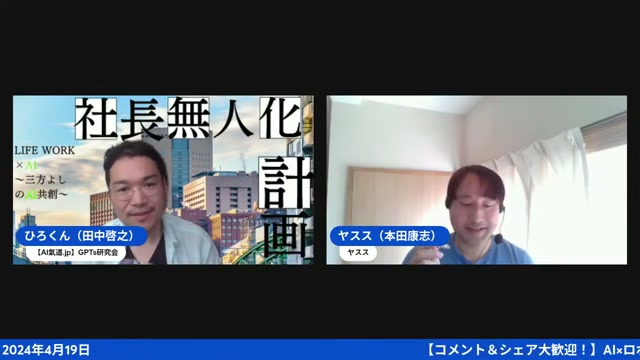Click the left video feed of ひろくん
640x360 pixels.
point(163,180)
